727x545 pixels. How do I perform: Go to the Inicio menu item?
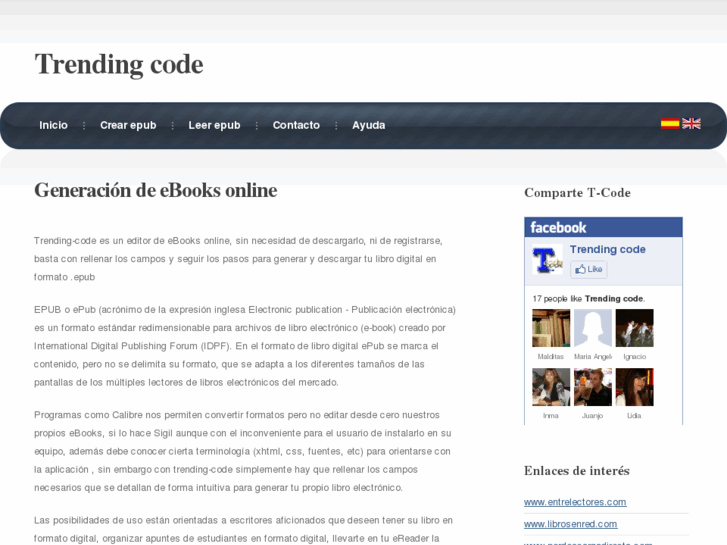tap(53, 125)
